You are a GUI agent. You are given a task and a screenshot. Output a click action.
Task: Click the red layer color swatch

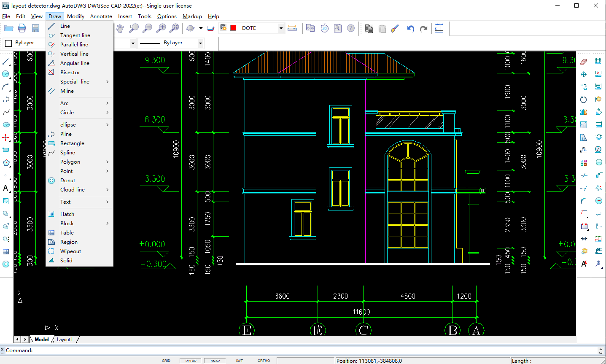click(233, 28)
